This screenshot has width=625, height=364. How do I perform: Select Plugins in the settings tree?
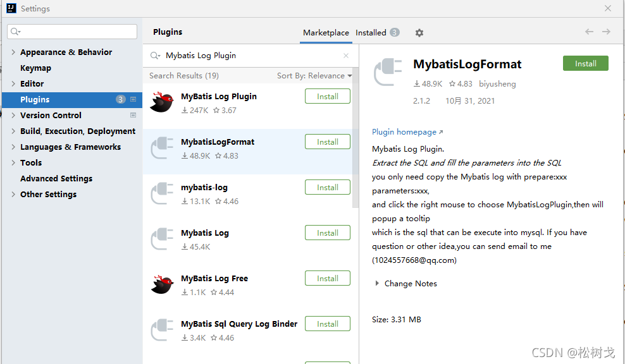[x=71, y=100]
